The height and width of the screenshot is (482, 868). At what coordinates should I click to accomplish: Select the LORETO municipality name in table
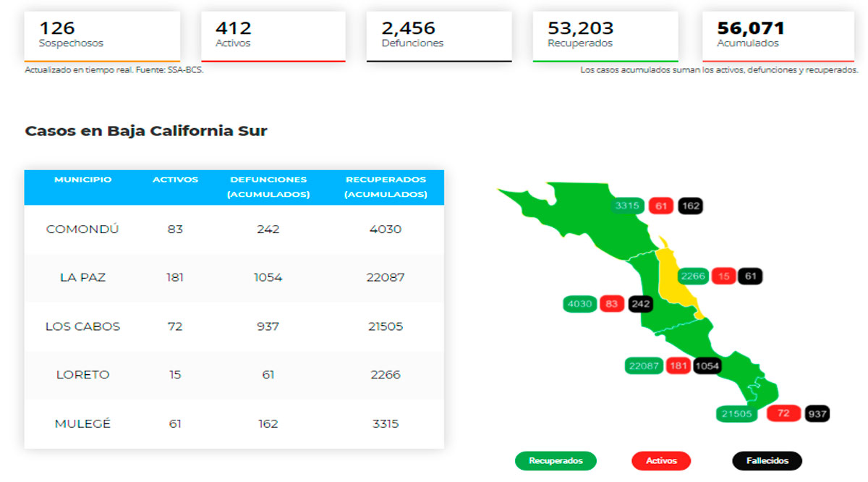click(x=82, y=375)
